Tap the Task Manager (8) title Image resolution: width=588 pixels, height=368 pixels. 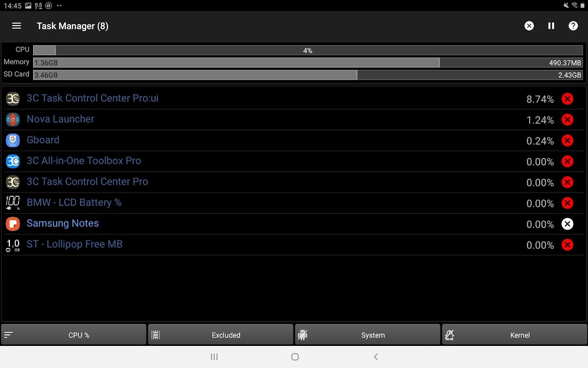pos(73,26)
